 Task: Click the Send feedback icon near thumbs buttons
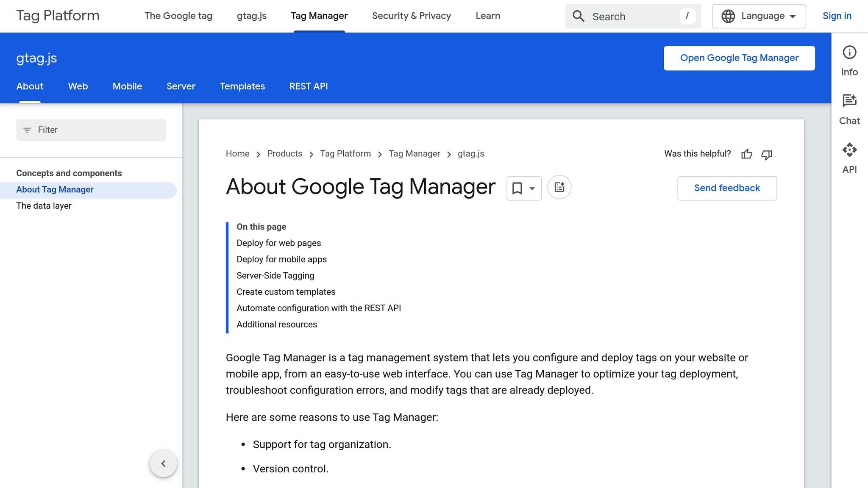726,188
